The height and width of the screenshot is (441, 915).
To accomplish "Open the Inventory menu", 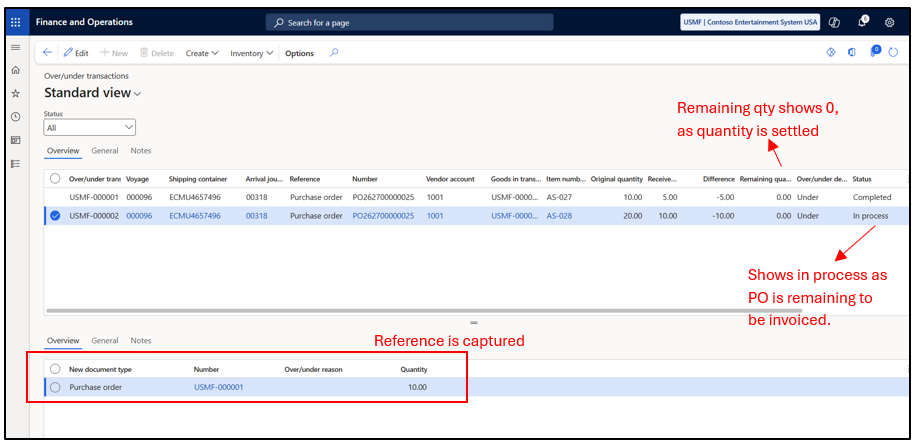I will tap(252, 53).
